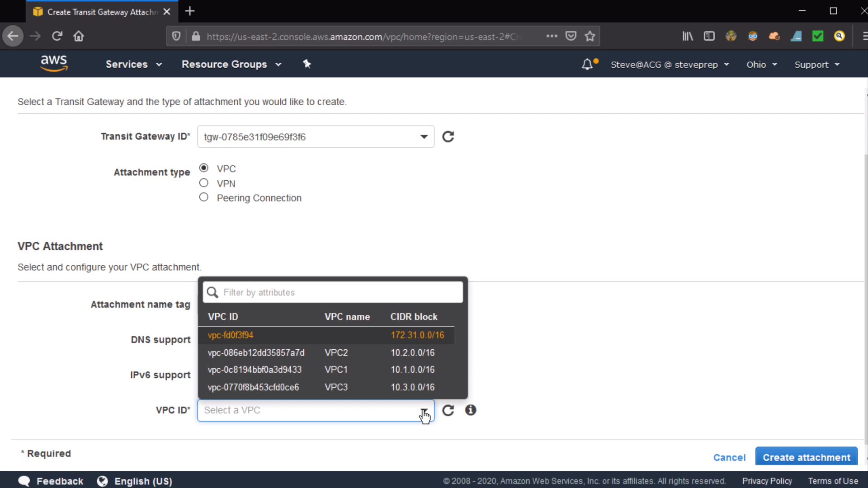Viewport: 868px width, 488px height.
Task: Click the VPC ID info icon
Action: click(x=471, y=410)
